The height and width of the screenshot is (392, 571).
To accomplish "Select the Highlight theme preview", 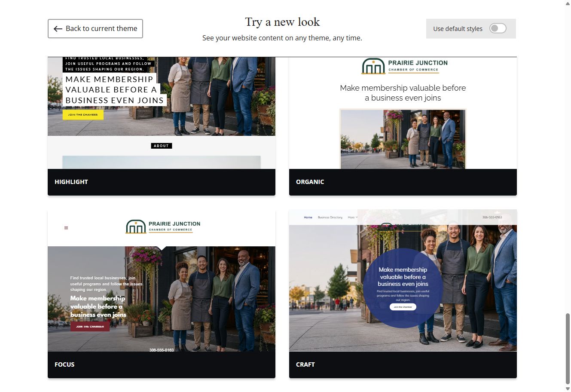I will coord(162,113).
